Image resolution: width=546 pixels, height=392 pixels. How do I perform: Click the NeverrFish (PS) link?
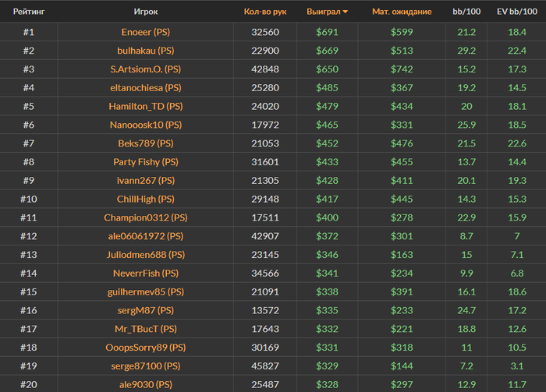click(146, 274)
